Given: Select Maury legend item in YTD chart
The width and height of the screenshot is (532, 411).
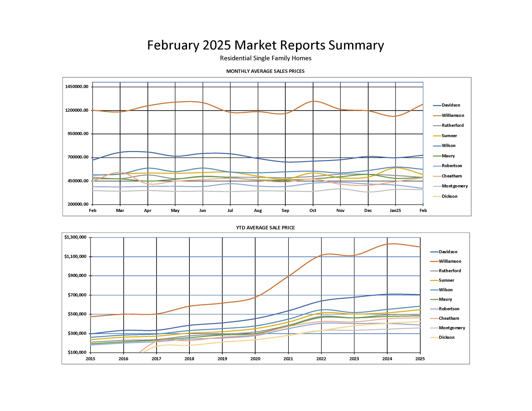Looking at the screenshot, I should 445,300.
